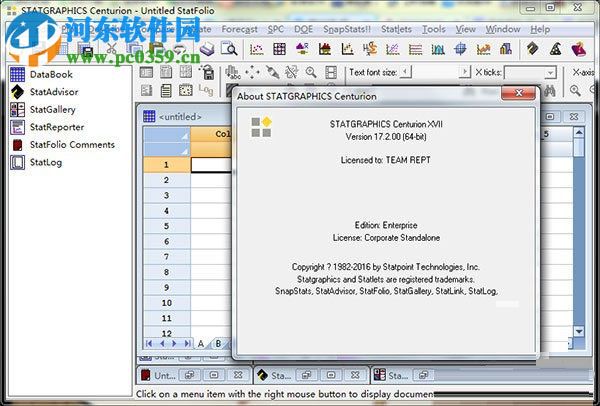Click the Print icon in toolbar
This screenshot has width=600, height=406.
pyautogui.click(x=207, y=49)
